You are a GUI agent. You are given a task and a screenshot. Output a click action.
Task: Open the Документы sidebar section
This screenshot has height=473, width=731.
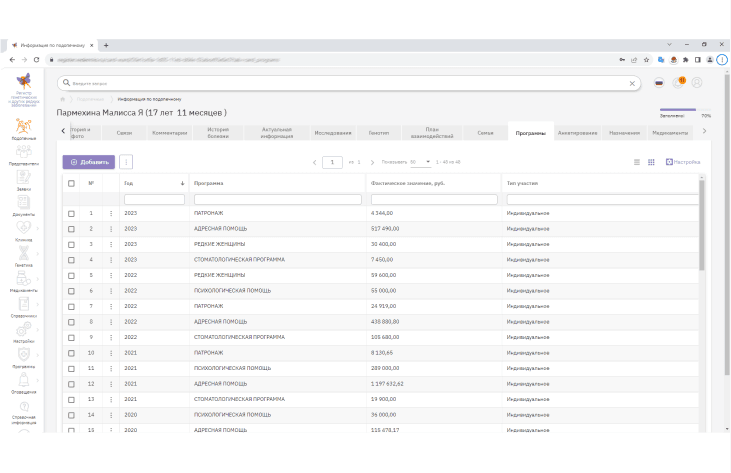point(23,206)
